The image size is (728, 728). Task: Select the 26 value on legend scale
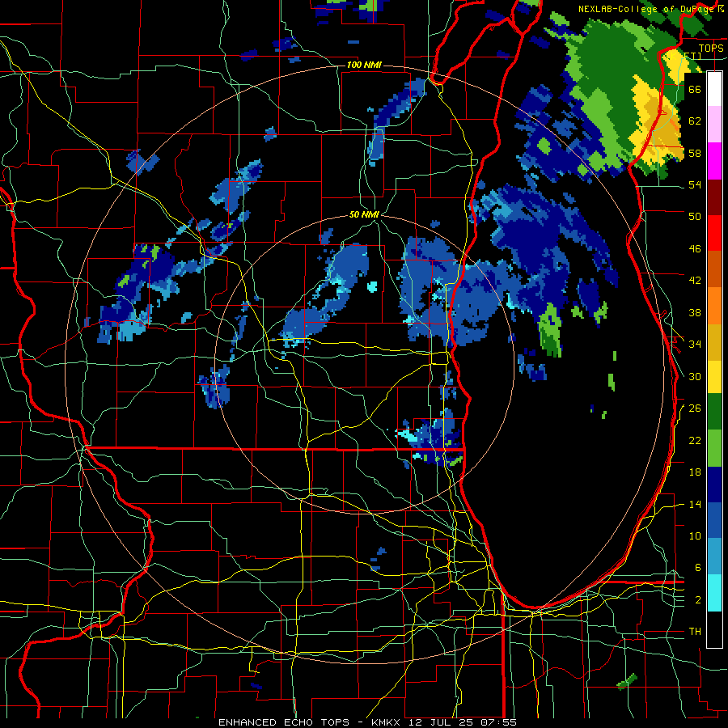tap(695, 408)
